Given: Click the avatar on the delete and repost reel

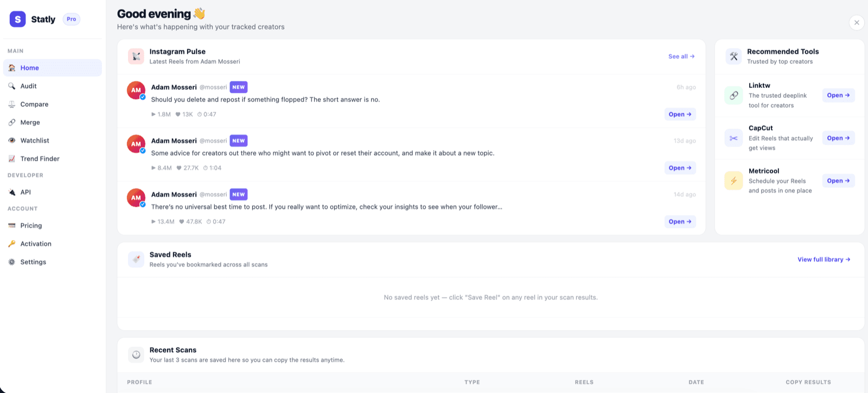Looking at the screenshot, I should point(136,90).
